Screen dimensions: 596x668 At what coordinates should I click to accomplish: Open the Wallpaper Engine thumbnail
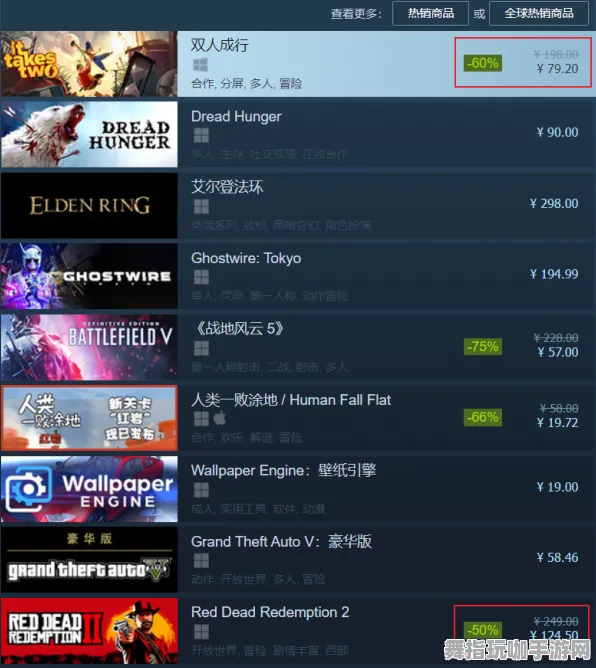point(89,489)
